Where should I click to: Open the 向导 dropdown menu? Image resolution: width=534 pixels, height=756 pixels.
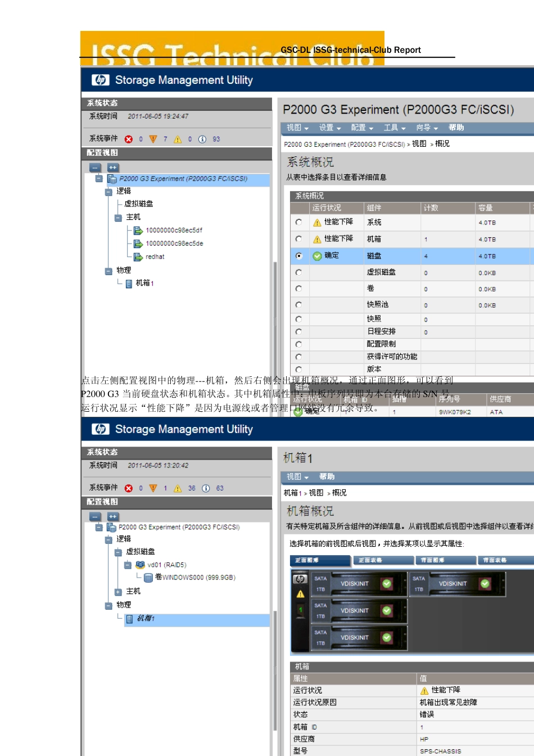pyautogui.click(x=427, y=128)
